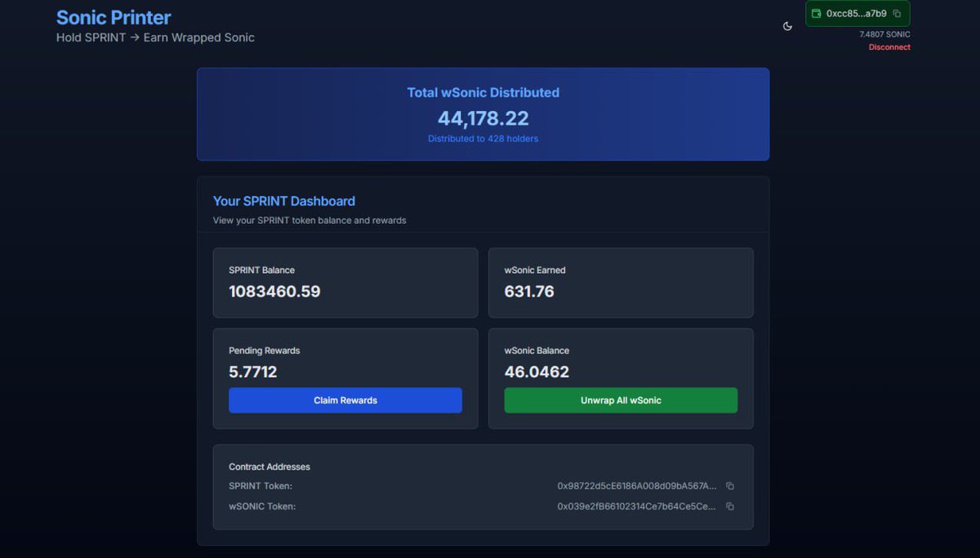980x558 pixels.
Task: Click the 'wSONIC Token:' label
Action: coord(262,507)
